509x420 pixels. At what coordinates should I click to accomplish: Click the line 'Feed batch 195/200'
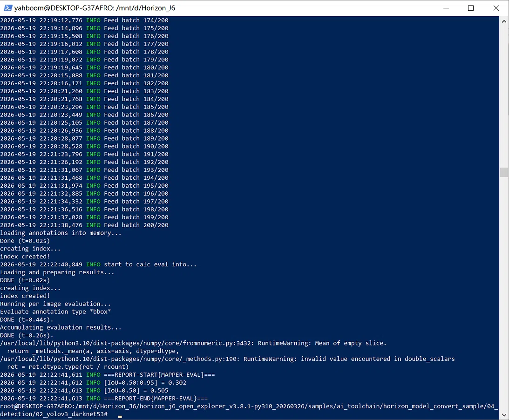[84, 186]
